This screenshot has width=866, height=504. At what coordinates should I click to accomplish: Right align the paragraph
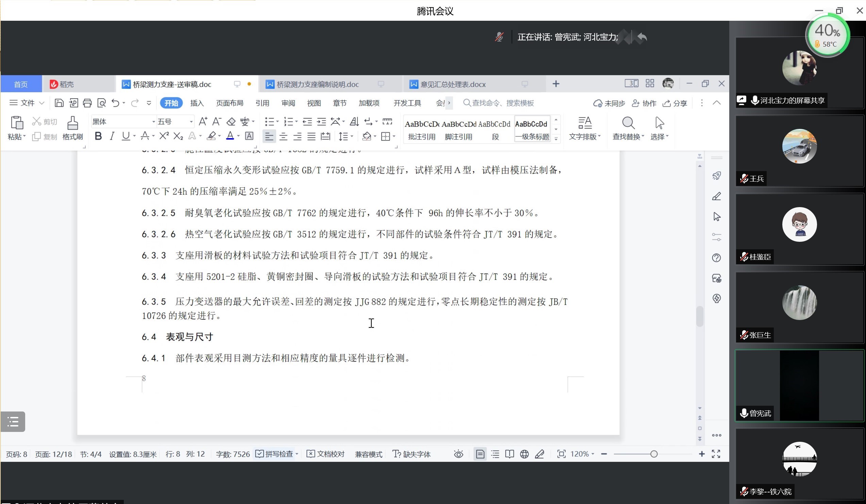(297, 137)
